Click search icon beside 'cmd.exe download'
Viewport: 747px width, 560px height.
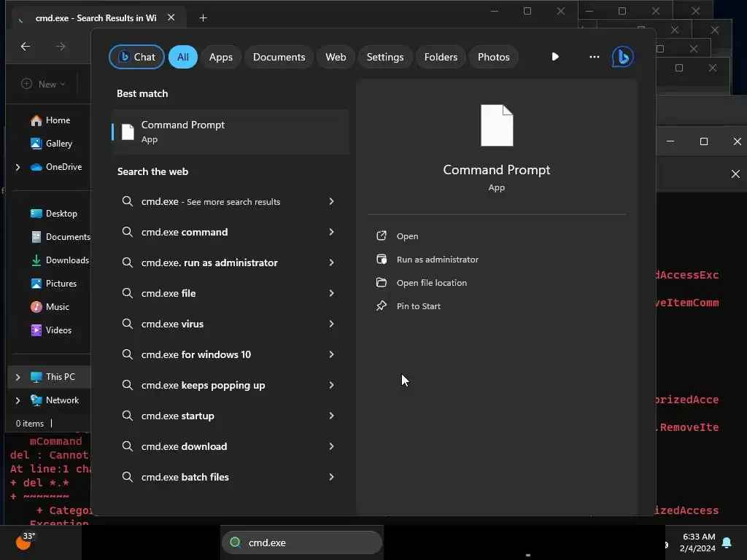coord(127,446)
